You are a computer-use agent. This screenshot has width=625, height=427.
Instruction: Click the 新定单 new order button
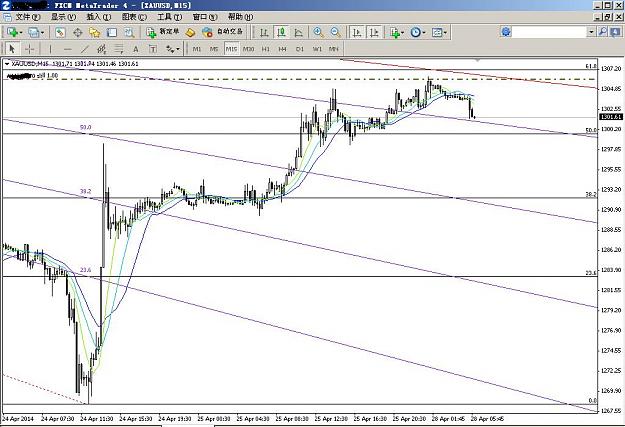click(x=163, y=32)
